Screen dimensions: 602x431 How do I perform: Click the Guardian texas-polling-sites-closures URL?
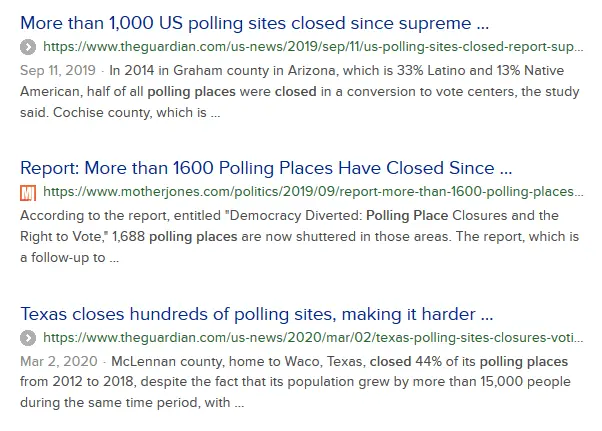click(314, 337)
